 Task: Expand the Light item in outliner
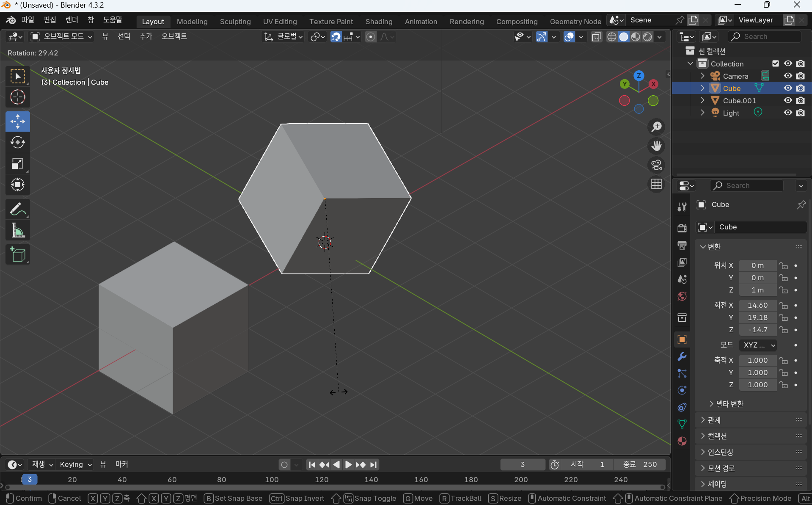tap(702, 113)
